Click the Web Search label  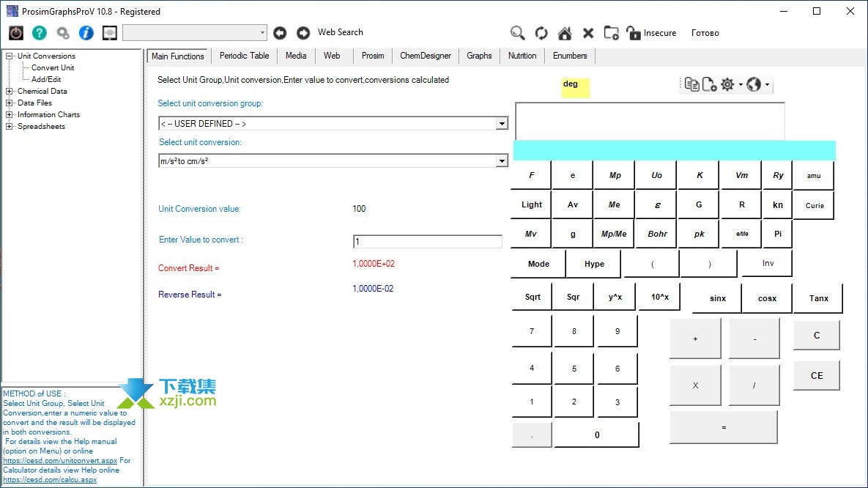pyautogui.click(x=341, y=33)
